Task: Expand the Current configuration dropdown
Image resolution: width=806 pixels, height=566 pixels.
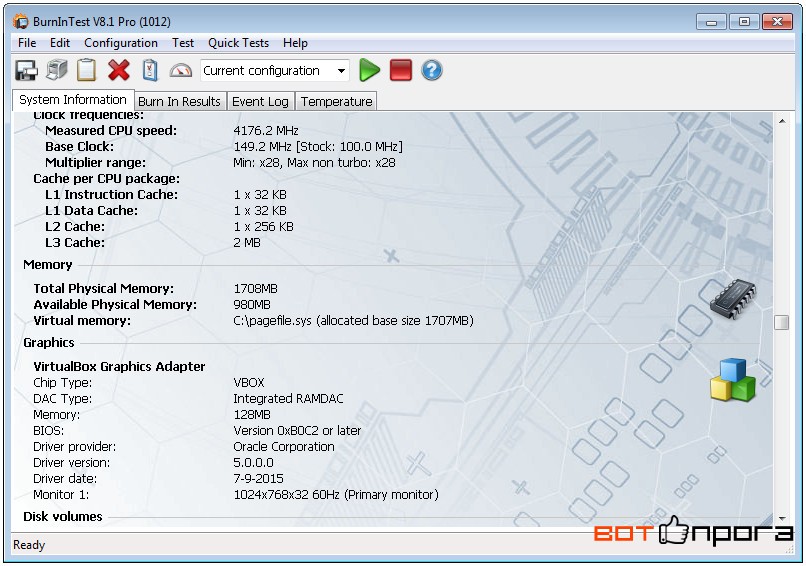Action: pyautogui.click(x=341, y=71)
